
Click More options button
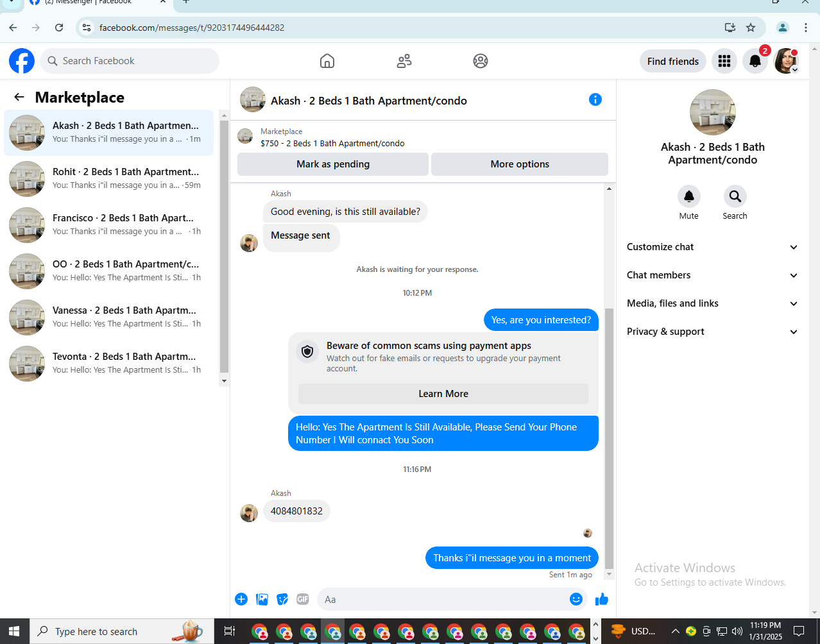(520, 164)
